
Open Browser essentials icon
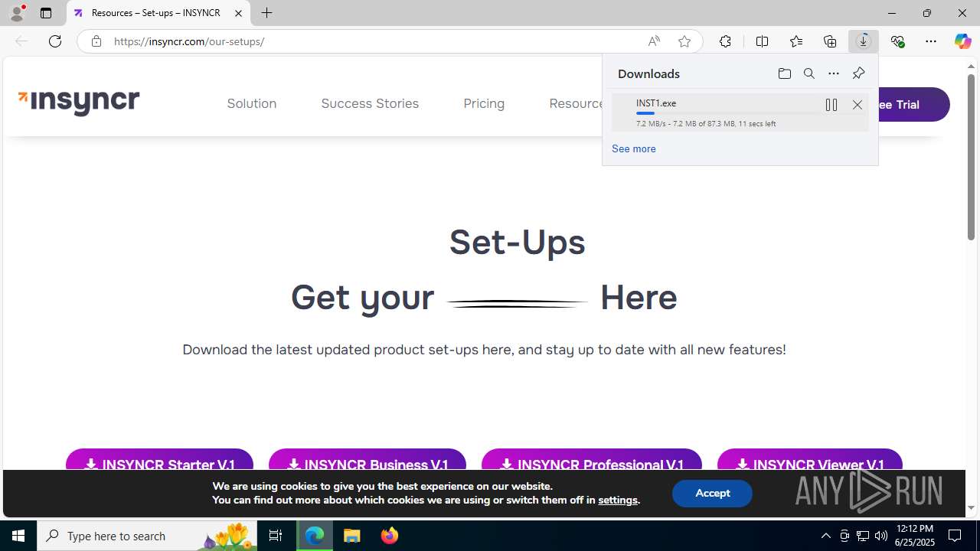[x=897, y=41]
